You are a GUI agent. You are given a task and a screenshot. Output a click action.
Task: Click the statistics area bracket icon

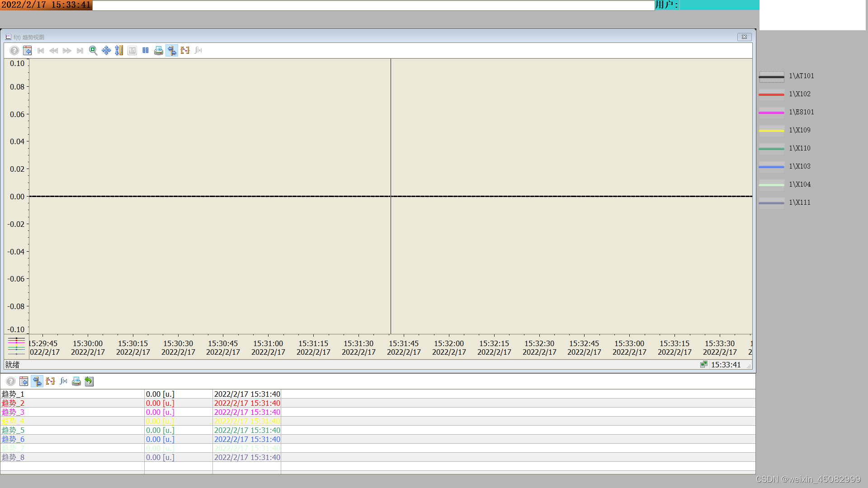[185, 51]
